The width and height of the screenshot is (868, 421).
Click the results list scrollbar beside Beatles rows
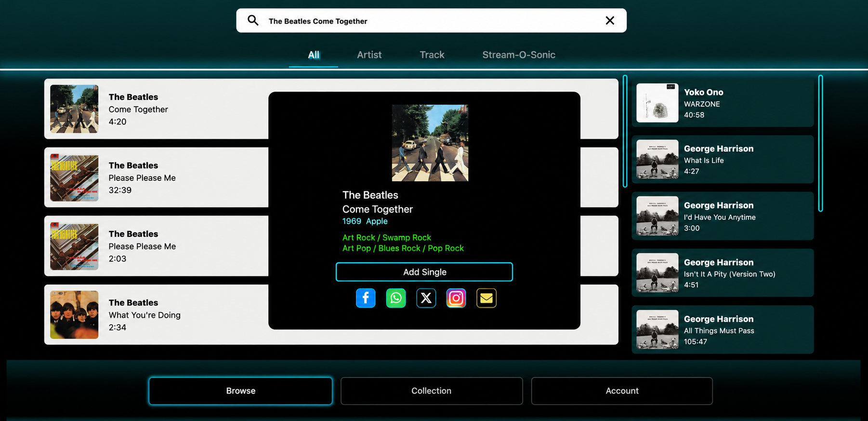(625, 131)
